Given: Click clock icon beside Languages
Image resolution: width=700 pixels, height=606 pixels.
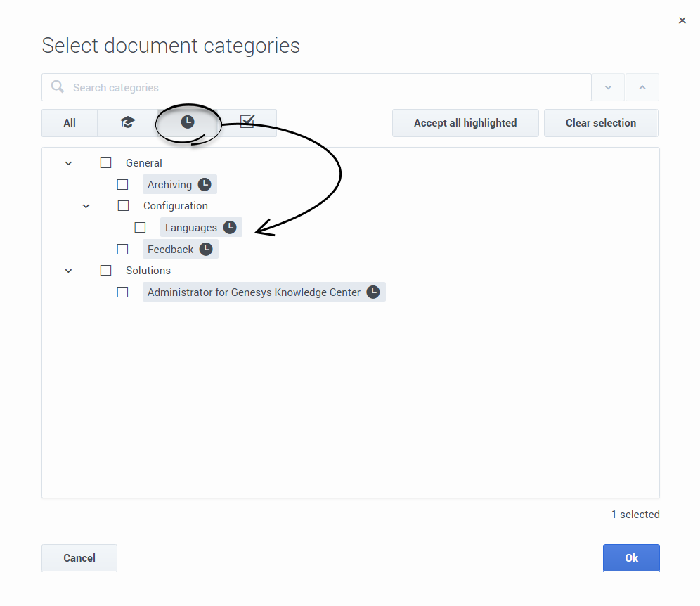Looking at the screenshot, I should click(230, 228).
